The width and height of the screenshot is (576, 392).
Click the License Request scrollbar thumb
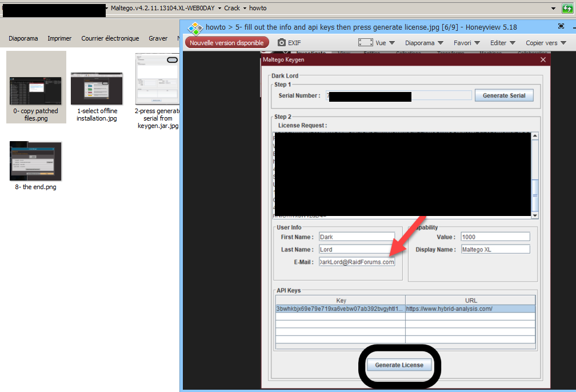535,195
